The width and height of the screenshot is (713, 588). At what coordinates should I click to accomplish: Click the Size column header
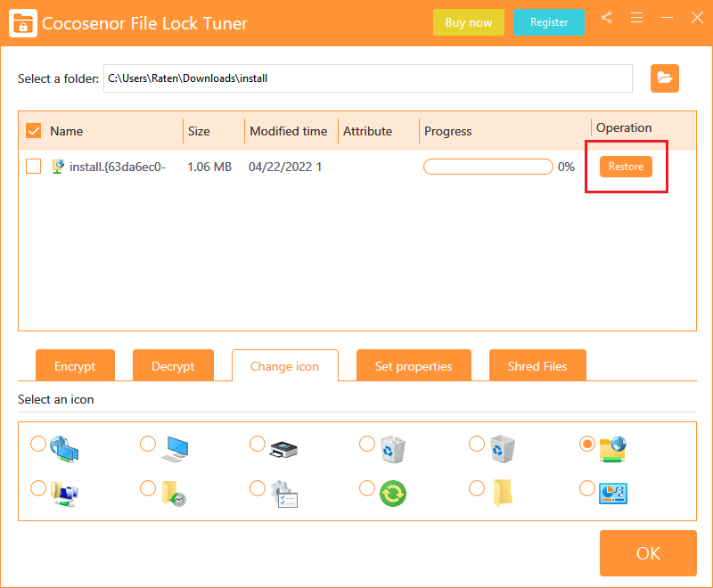(x=199, y=131)
